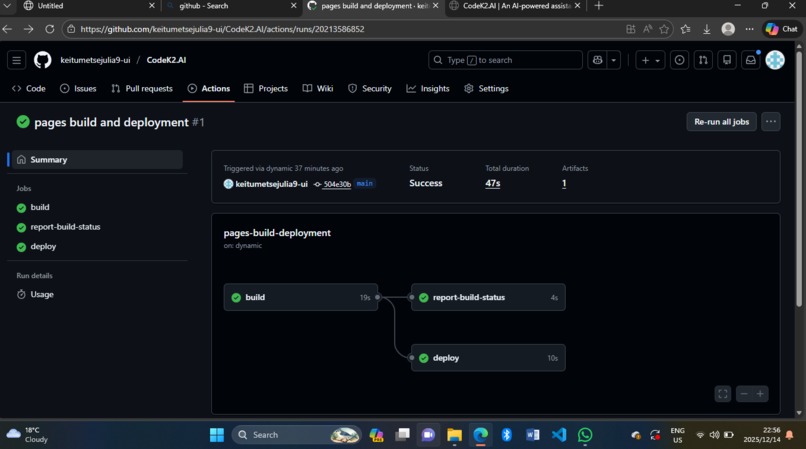This screenshot has height=449, width=806.
Task: Click the 47s total duration link
Action: pyautogui.click(x=492, y=183)
